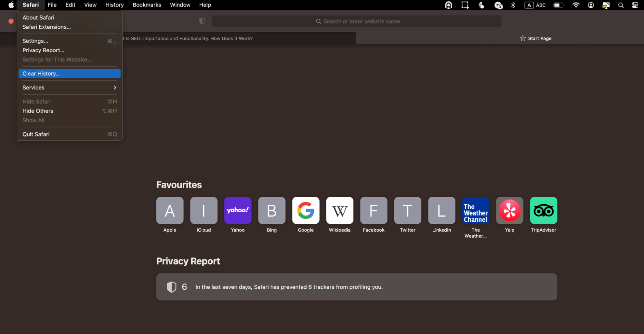The height and width of the screenshot is (334, 644).
Task: Open Spotlight search magnifier icon
Action: click(x=621, y=5)
